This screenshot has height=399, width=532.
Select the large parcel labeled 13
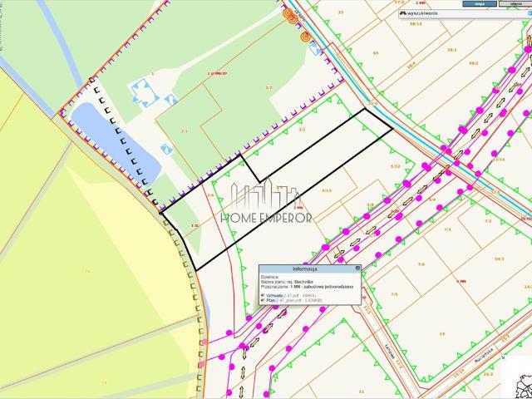point(441,334)
